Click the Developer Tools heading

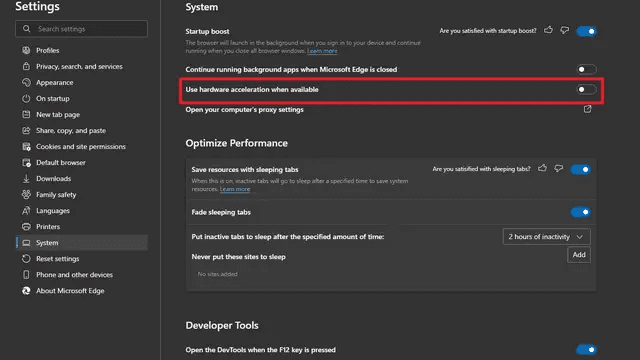click(x=222, y=325)
